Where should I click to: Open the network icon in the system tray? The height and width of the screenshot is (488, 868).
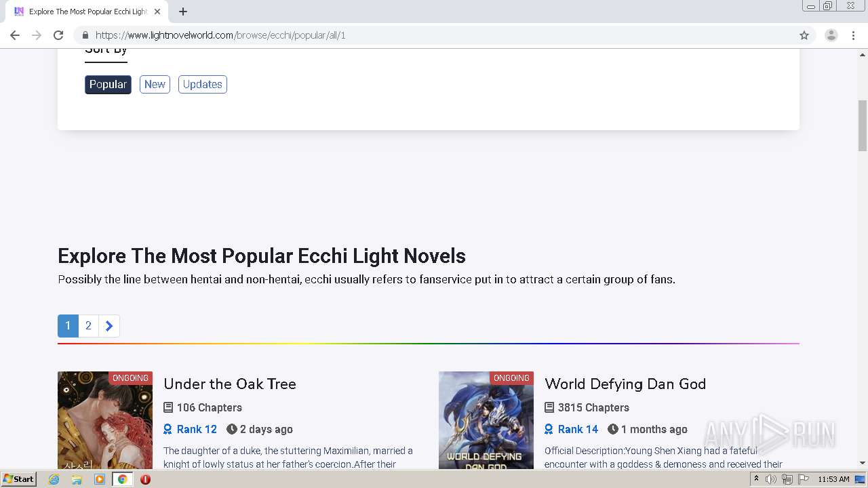(x=787, y=479)
